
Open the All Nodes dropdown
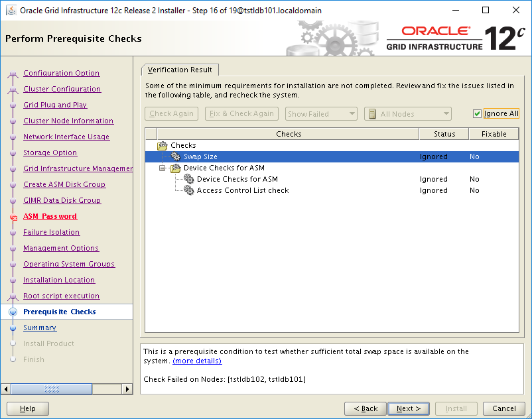pyautogui.click(x=408, y=114)
